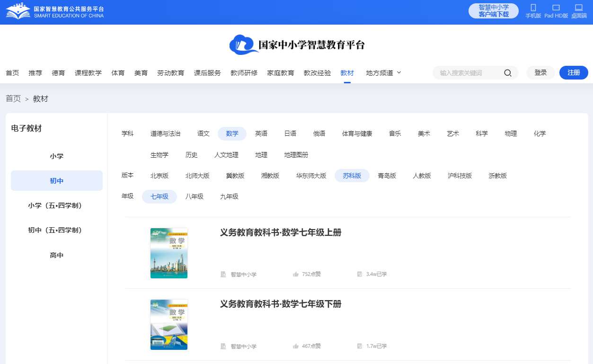593x364 pixels.
Task: Focus the 输入搜索关键词 search field
Action: point(468,73)
